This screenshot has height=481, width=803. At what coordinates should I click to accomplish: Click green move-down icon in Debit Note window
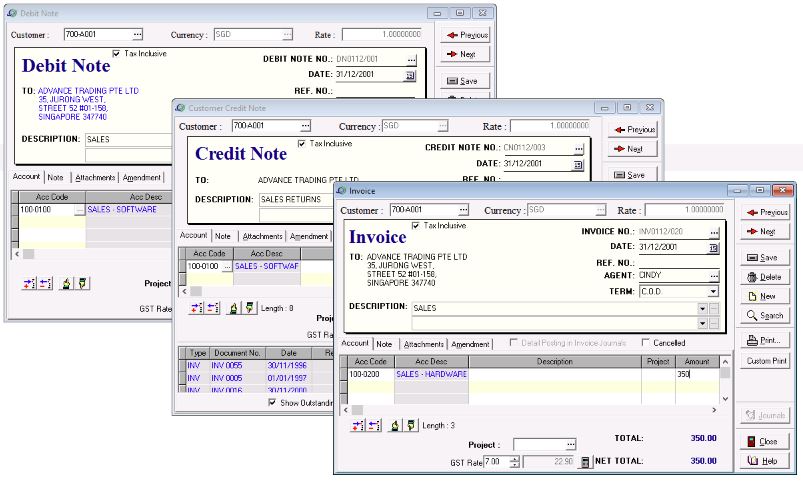click(x=82, y=283)
